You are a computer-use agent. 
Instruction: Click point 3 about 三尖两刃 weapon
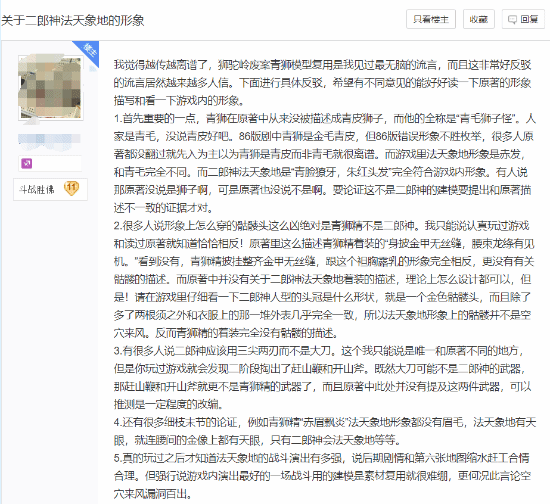point(323,377)
